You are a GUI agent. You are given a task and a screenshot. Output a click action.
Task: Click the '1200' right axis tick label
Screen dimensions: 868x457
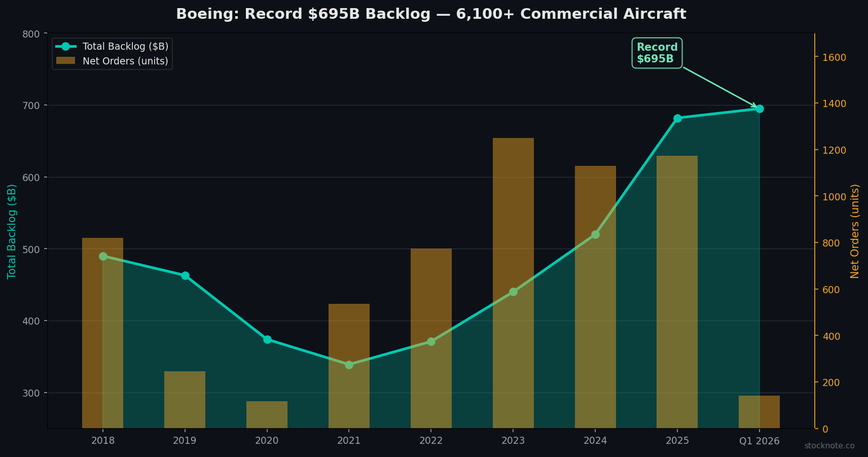(835, 150)
